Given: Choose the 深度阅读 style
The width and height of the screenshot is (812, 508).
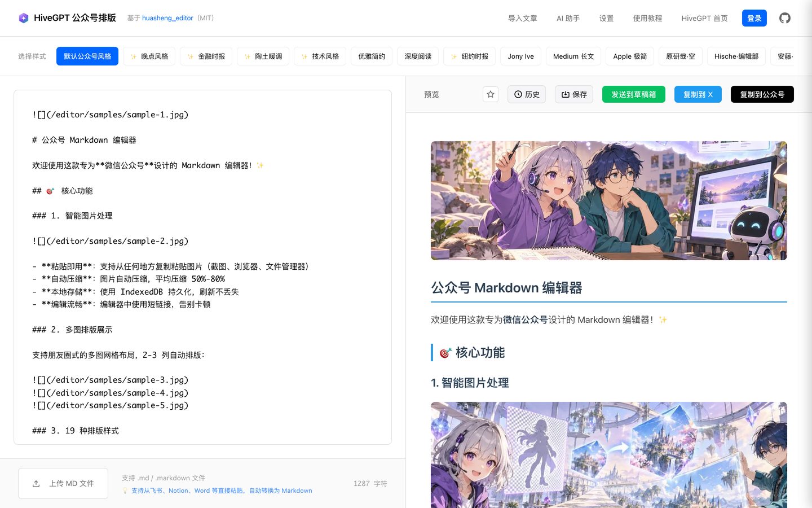Looking at the screenshot, I should click(x=418, y=56).
